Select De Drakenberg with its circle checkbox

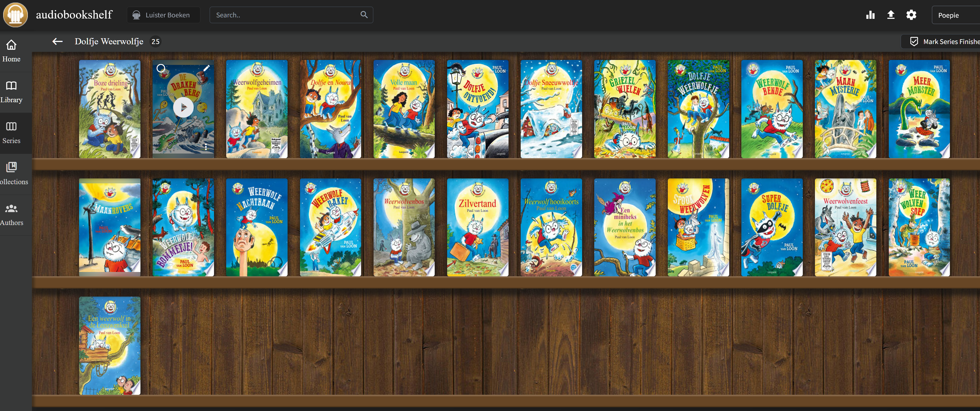point(161,68)
